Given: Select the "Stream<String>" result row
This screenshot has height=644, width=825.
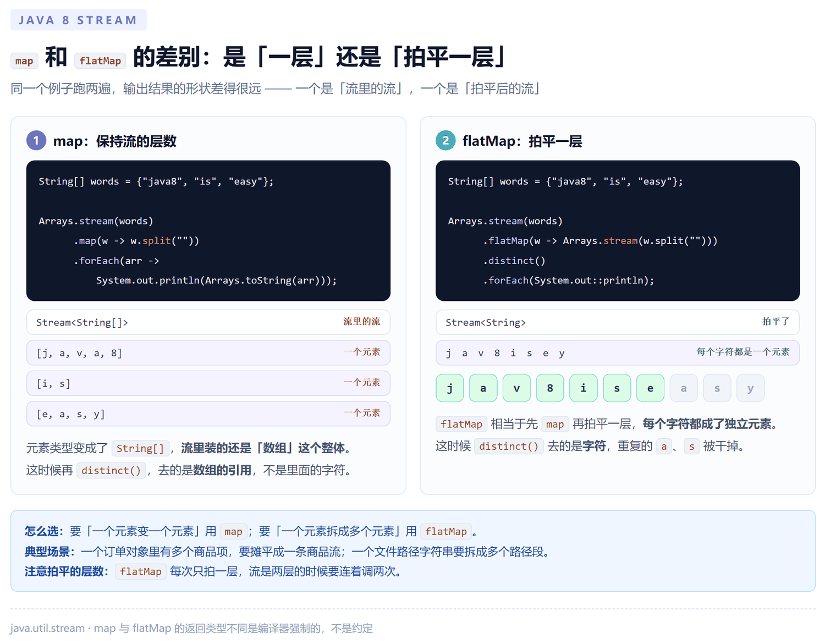Looking at the screenshot, I should [x=618, y=322].
